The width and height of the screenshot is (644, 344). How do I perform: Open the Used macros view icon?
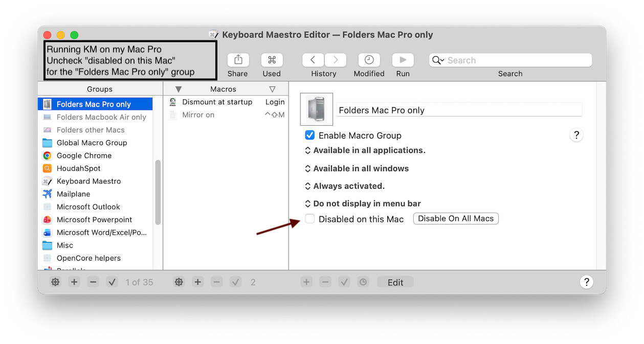tap(272, 60)
